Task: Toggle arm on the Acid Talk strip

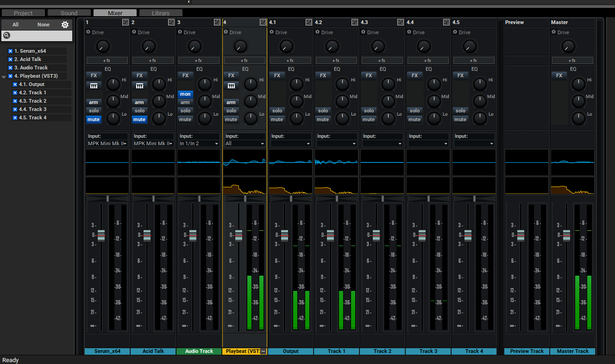Action: pyautogui.click(x=139, y=102)
